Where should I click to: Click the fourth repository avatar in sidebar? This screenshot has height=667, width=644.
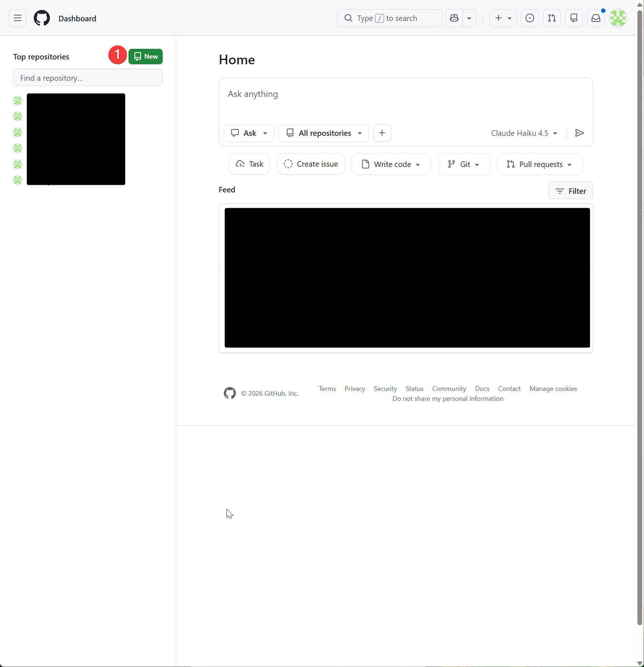pos(18,148)
